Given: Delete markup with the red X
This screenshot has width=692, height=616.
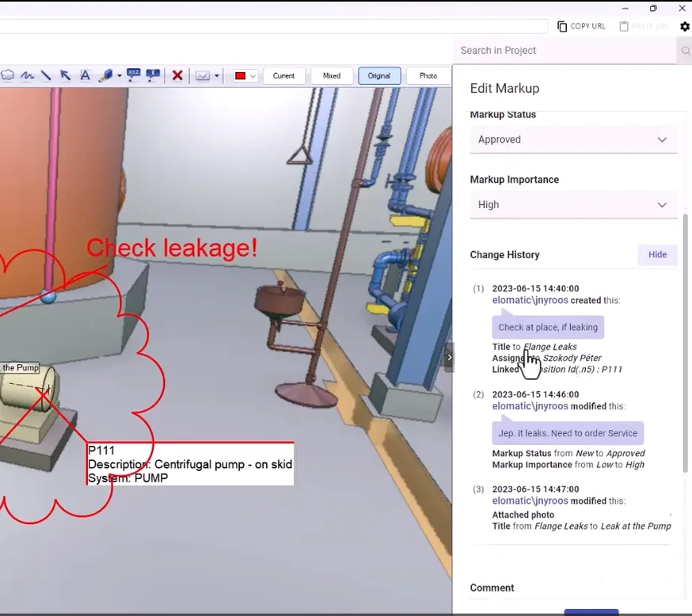Looking at the screenshot, I should coord(177,76).
